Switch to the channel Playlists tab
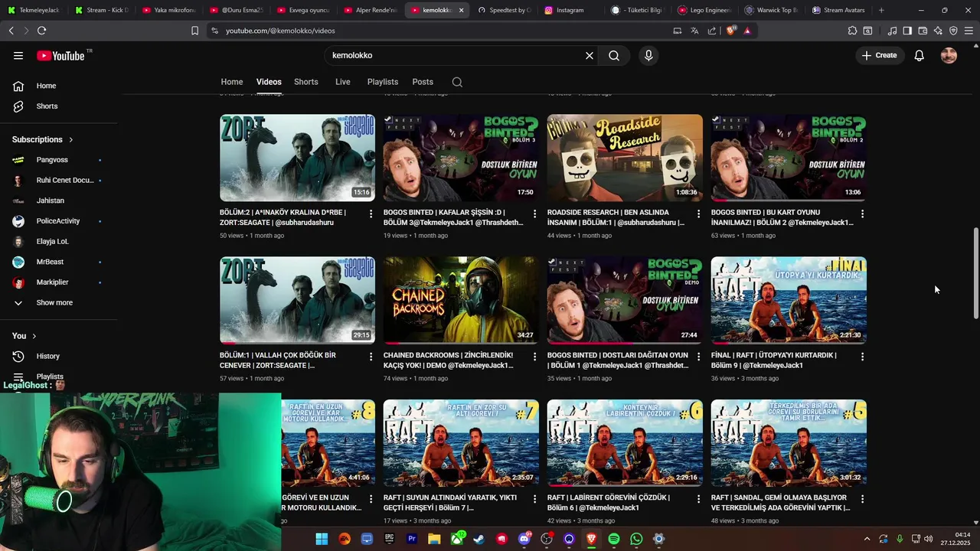 point(382,82)
